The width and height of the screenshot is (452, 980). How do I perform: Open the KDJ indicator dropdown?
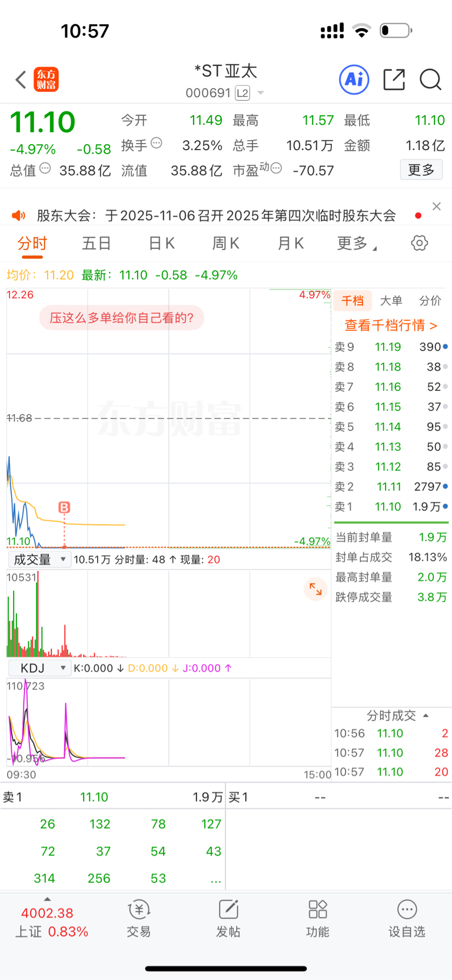(39, 668)
